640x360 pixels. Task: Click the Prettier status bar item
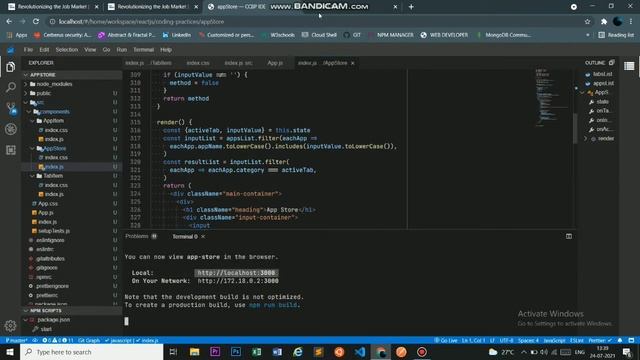click(x=600, y=340)
